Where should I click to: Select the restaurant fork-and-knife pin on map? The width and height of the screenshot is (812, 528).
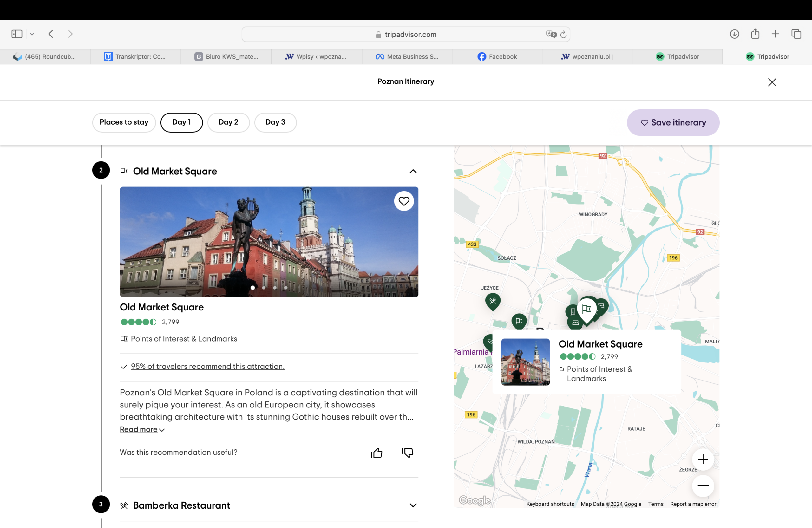tap(493, 301)
